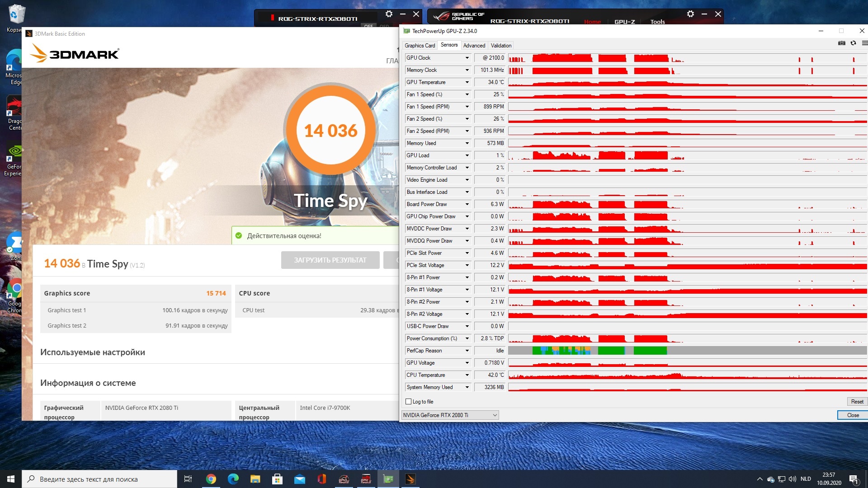Image resolution: width=868 pixels, height=488 pixels.
Task: Open the PerfCap Reason sensor dropdown
Action: (467, 351)
